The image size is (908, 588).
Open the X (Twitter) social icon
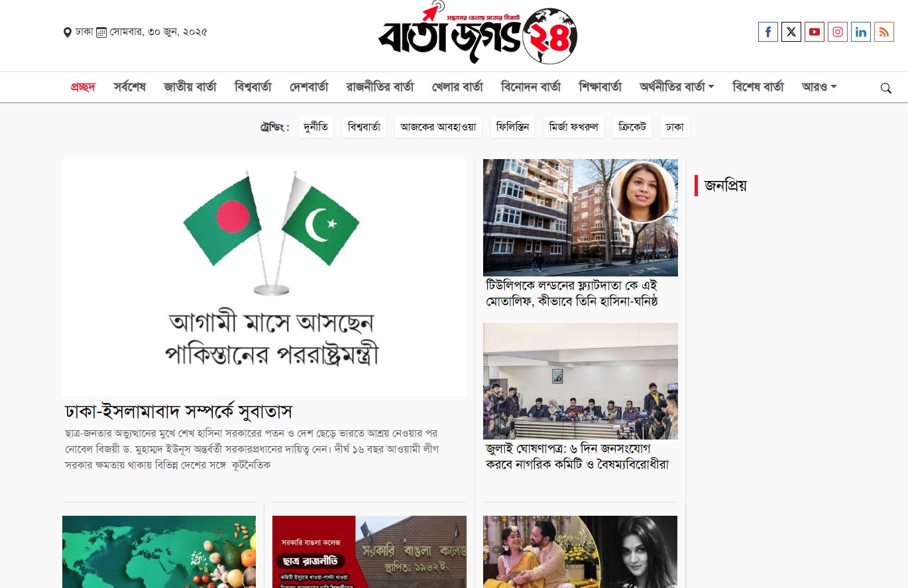(791, 32)
